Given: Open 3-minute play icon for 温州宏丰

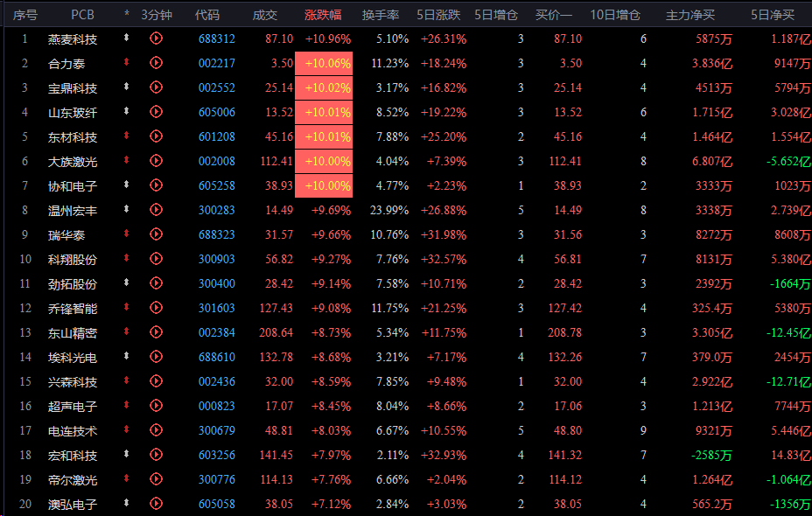Looking at the screenshot, I should [156, 210].
